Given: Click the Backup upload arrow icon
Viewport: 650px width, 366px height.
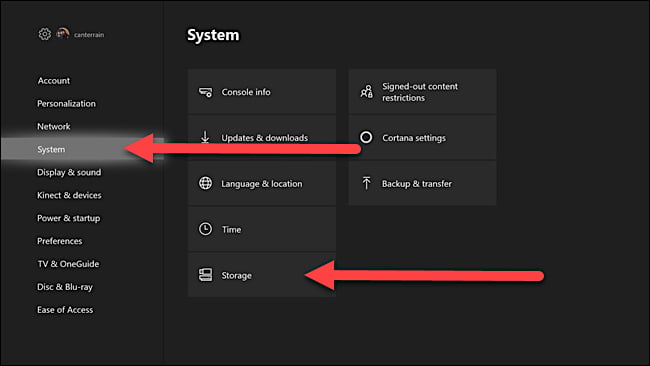Looking at the screenshot, I should (366, 183).
